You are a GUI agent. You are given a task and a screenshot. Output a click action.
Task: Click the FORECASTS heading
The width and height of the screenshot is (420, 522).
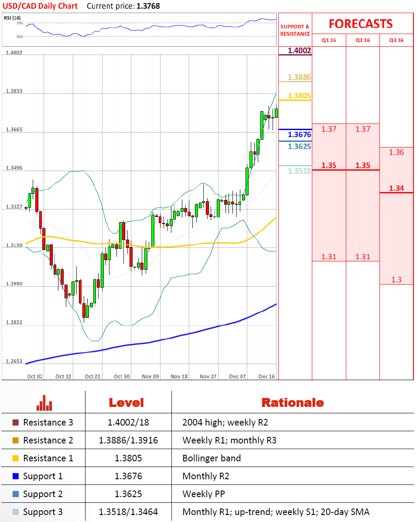(361, 24)
